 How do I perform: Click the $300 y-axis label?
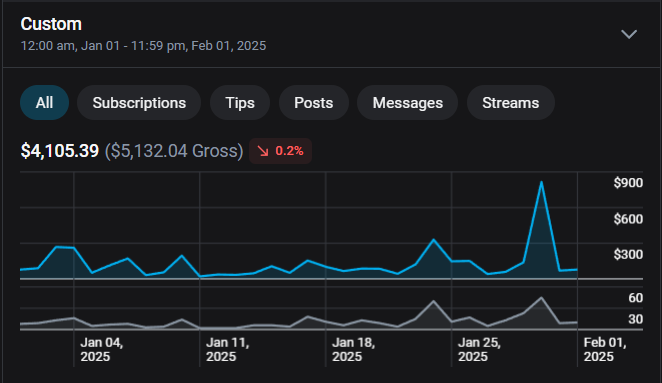(x=628, y=255)
